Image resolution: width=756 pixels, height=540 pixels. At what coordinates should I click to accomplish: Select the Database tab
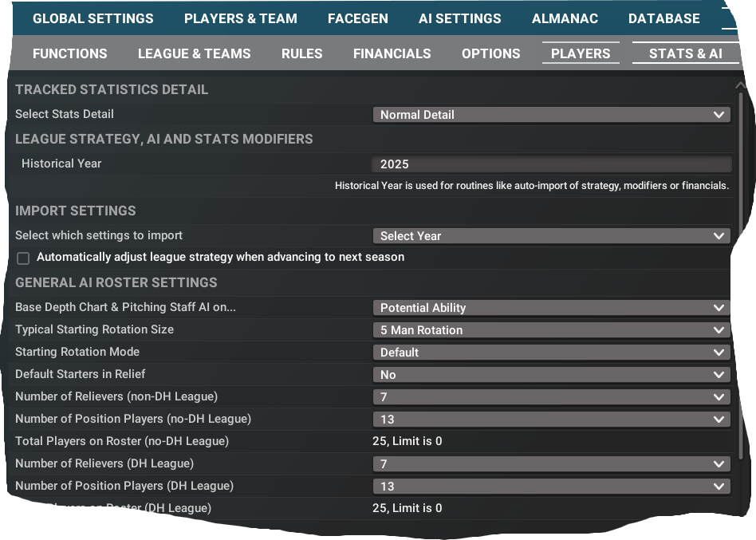coord(663,18)
